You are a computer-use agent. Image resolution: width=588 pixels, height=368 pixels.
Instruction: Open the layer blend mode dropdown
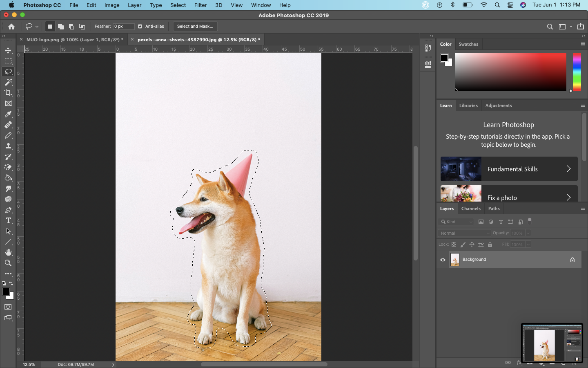pyautogui.click(x=464, y=233)
